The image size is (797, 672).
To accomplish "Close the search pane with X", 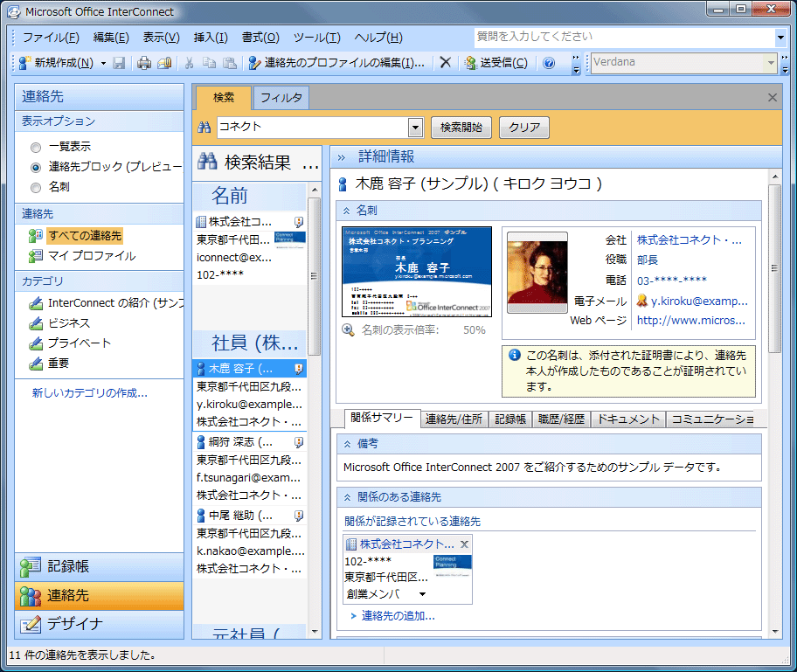I will click(x=773, y=98).
